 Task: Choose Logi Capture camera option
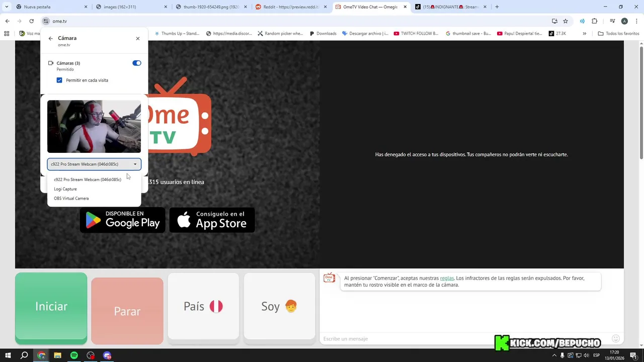(x=65, y=189)
